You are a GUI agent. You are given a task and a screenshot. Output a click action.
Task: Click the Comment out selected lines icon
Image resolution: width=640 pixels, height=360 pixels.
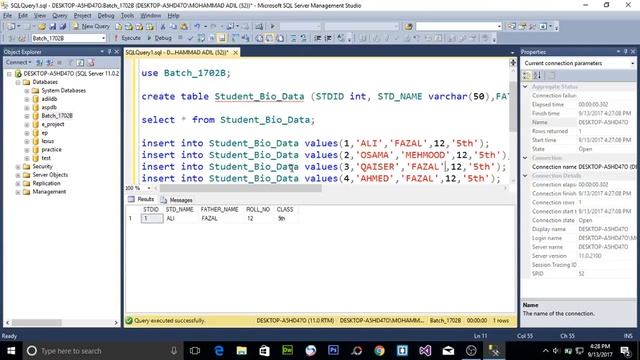pos(293,38)
